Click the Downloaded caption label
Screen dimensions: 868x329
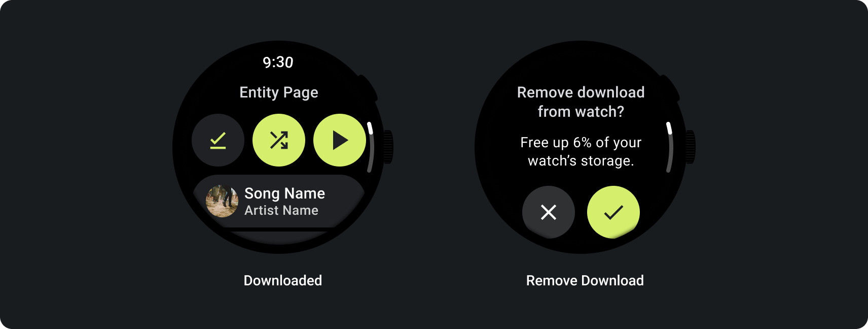tap(283, 280)
